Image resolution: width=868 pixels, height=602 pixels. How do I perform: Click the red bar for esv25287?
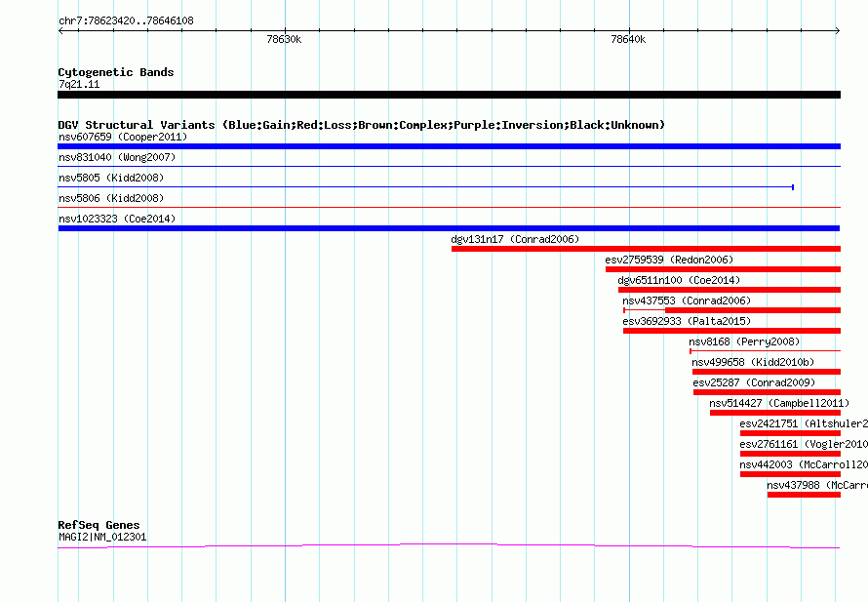point(767,392)
